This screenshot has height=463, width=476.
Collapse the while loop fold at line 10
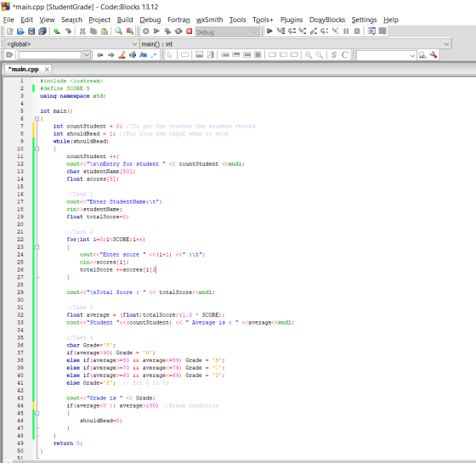37,149
